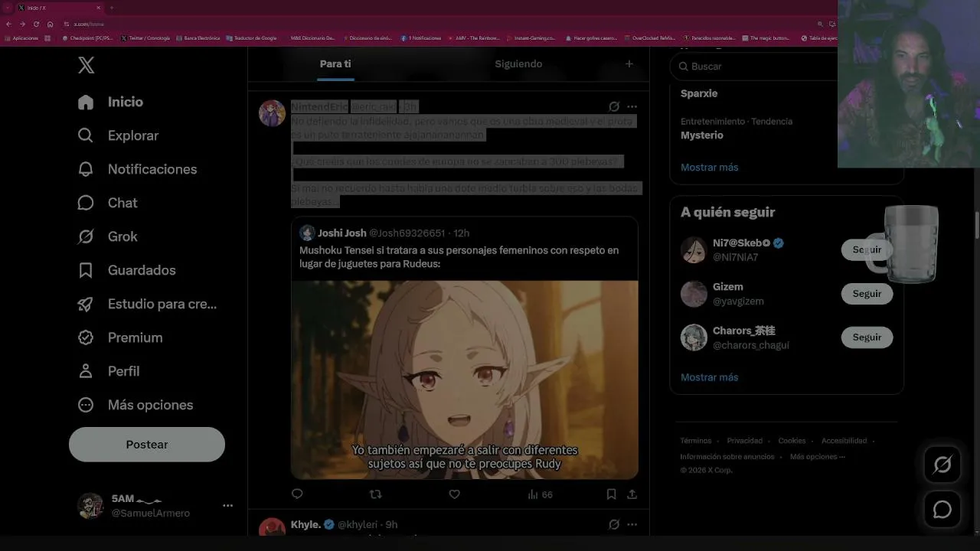Like NintendEric's post
The image size is (980, 551).
454,494
